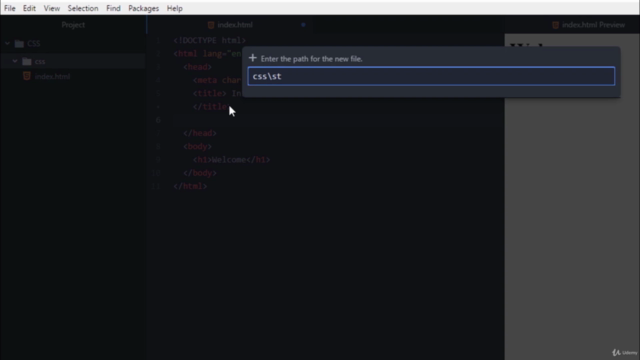The image size is (640, 360).
Task: Open the Selection menu
Action: (83, 8)
